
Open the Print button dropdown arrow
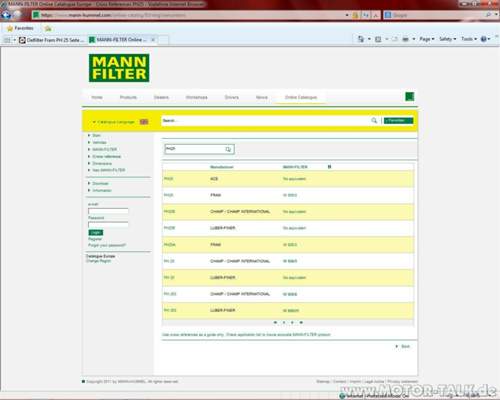[414, 39]
